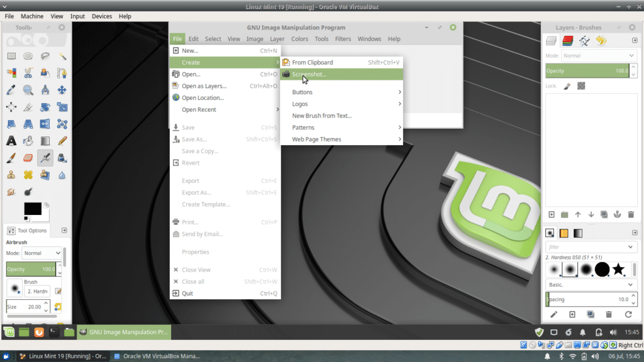Viewport: 644px width, 362px height.
Task: Create a new layer in the Layers panel
Action: click(x=552, y=214)
